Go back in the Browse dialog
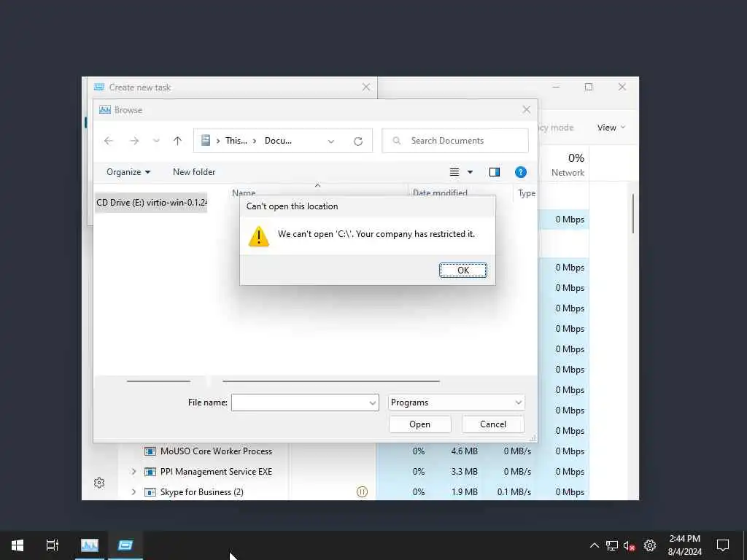Screen dimensions: 747x560 (109, 141)
